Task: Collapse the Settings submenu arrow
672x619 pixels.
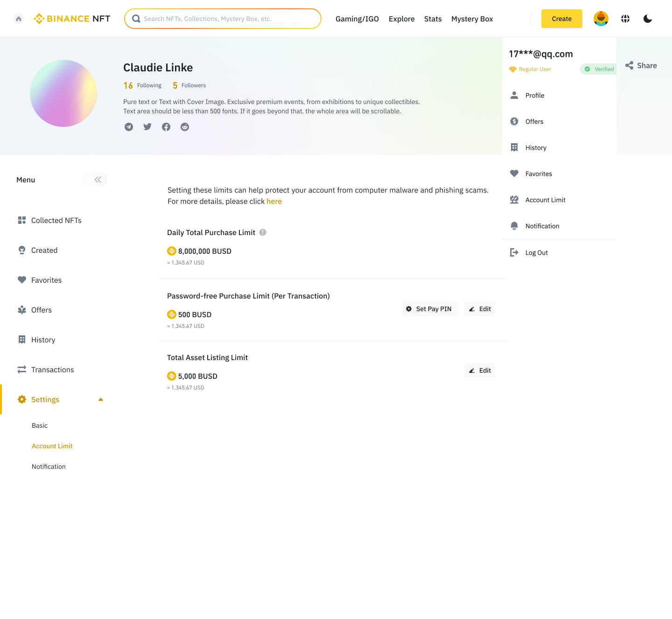Action: tap(101, 399)
